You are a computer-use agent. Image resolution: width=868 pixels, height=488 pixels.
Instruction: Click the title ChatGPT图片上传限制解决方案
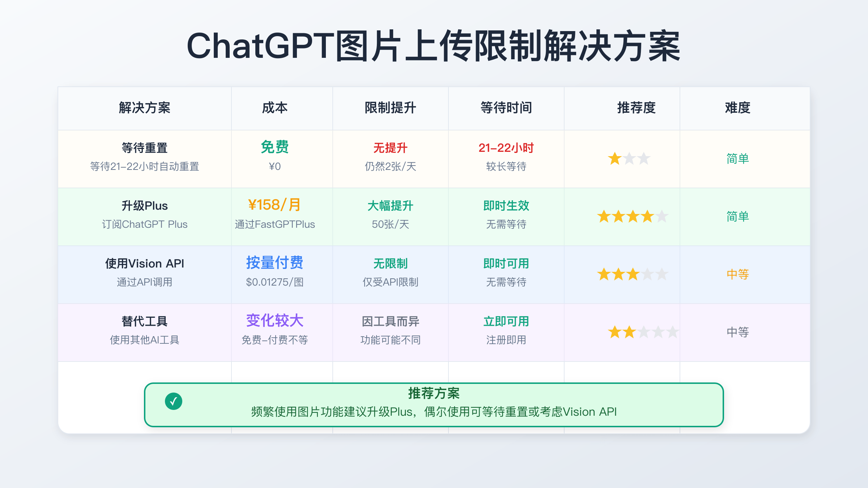coord(434,46)
